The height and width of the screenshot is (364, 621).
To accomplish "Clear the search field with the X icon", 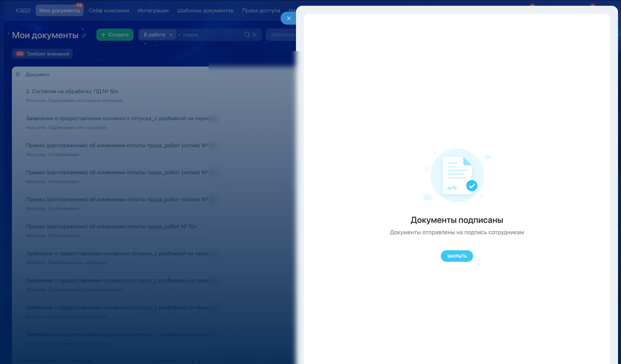I will pyautogui.click(x=254, y=35).
